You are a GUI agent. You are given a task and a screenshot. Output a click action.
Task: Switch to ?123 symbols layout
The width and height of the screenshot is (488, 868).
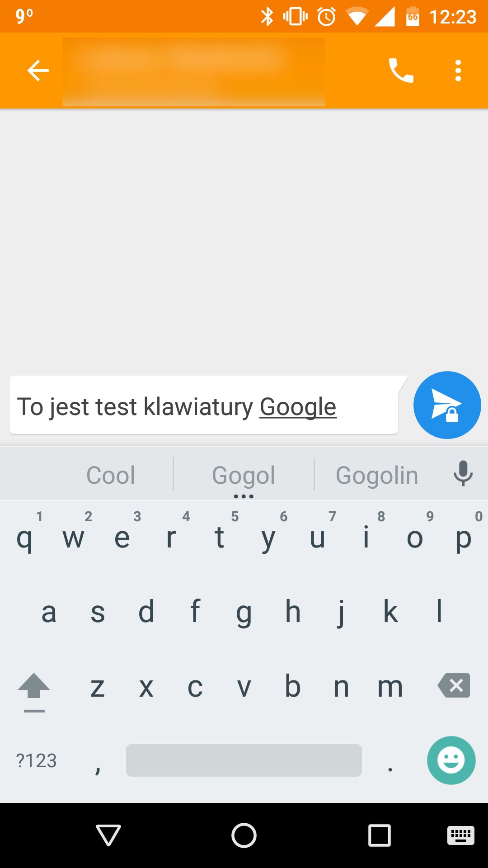[x=36, y=761]
